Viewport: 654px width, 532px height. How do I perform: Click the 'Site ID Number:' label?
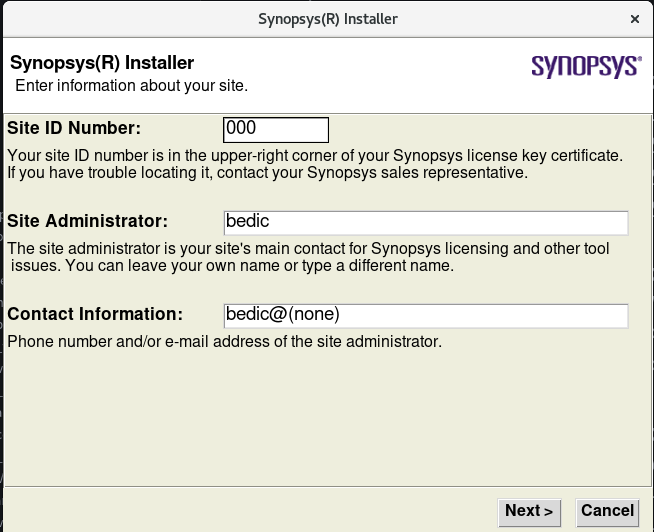(x=74, y=128)
